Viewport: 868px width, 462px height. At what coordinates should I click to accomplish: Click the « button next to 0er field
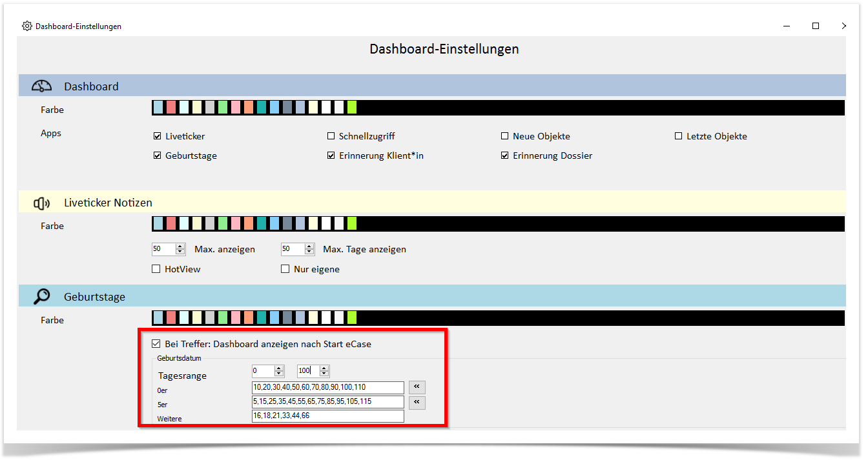[x=417, y=387]
